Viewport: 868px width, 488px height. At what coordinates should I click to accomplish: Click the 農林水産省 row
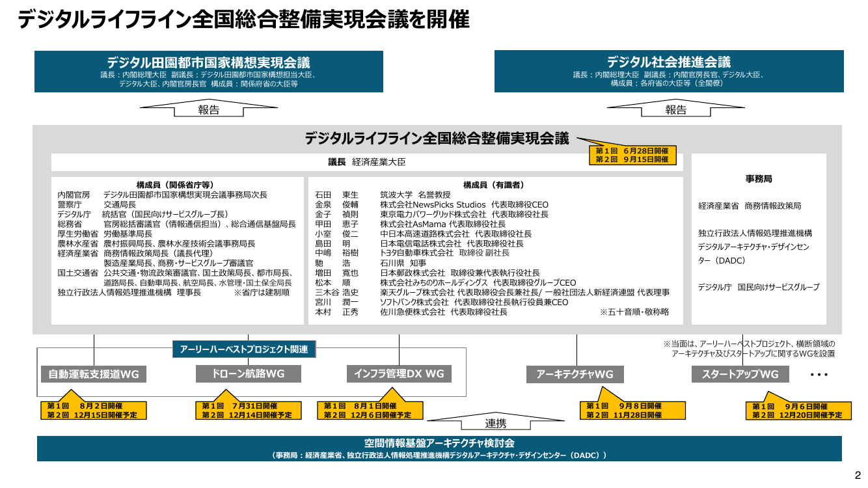pyautogui.click(x=156, y=243)
